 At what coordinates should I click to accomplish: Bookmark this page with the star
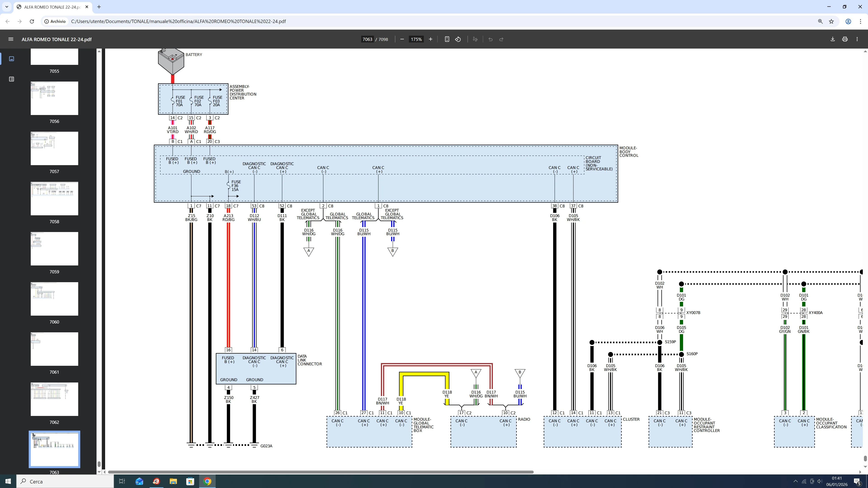coord(831,21)
